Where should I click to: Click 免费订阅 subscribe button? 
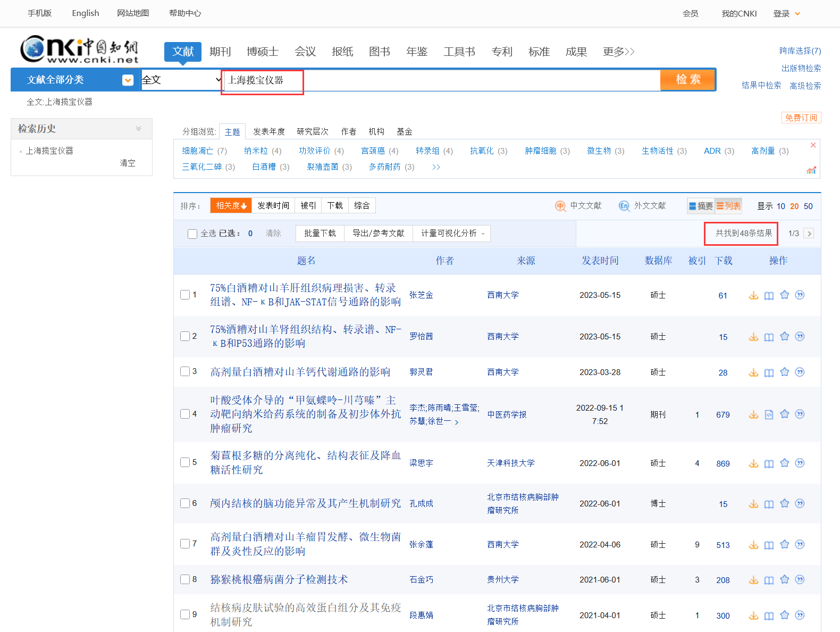click(801, 118)
